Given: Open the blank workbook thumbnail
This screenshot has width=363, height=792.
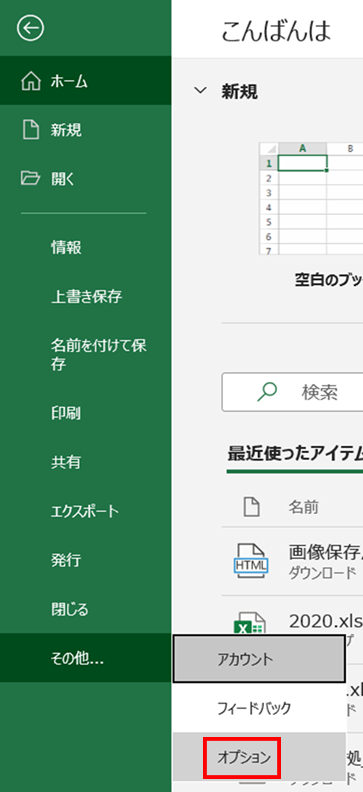Looking at the screenshot, I should click(311, 198).
